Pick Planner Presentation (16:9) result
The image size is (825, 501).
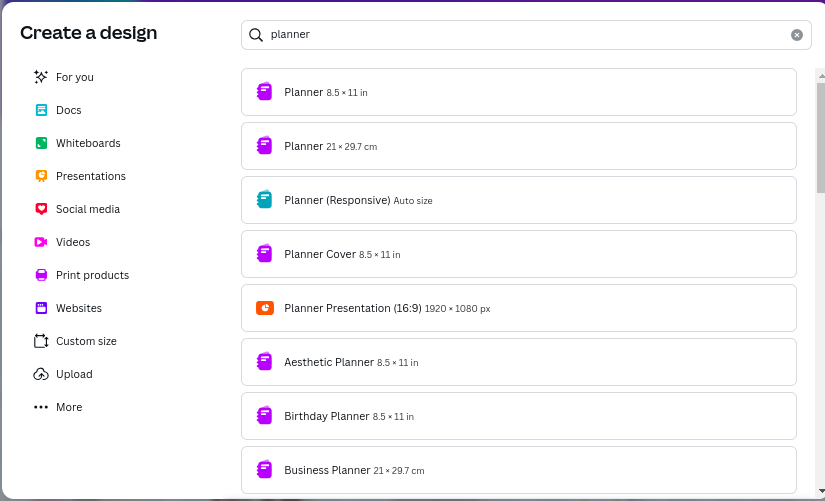tap(519, 308)
